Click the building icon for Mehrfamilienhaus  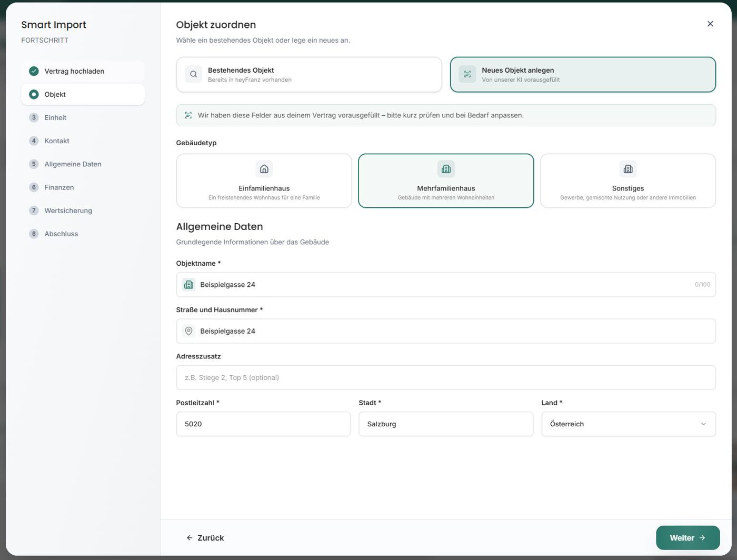coord(446,169)
